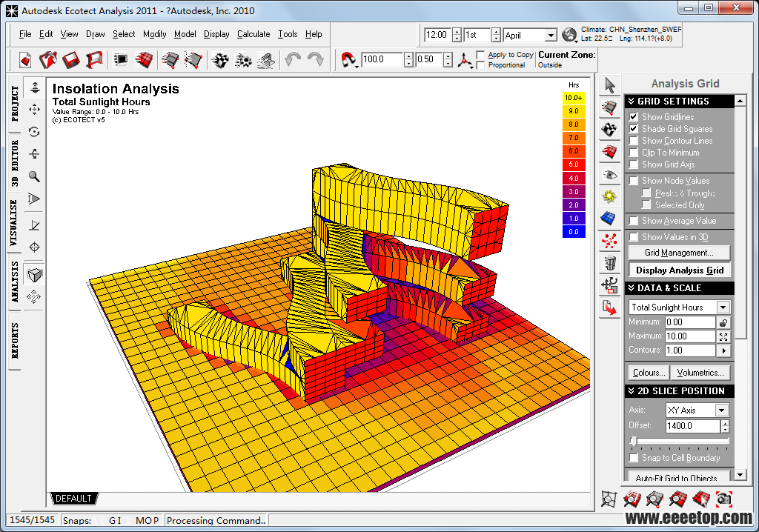Open the File menu
This screenshot has height=532, width=759.
click(x=25, y=34)
